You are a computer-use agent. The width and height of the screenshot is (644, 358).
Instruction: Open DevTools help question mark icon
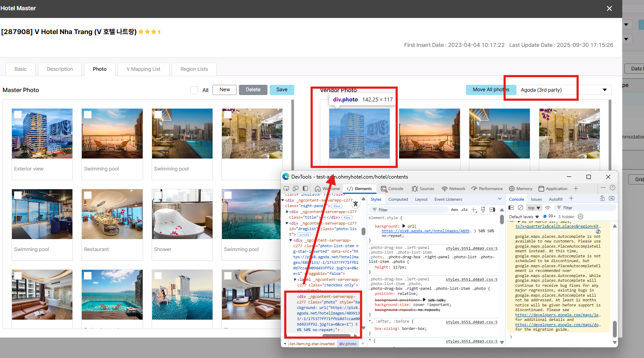(x=612, y=188)
